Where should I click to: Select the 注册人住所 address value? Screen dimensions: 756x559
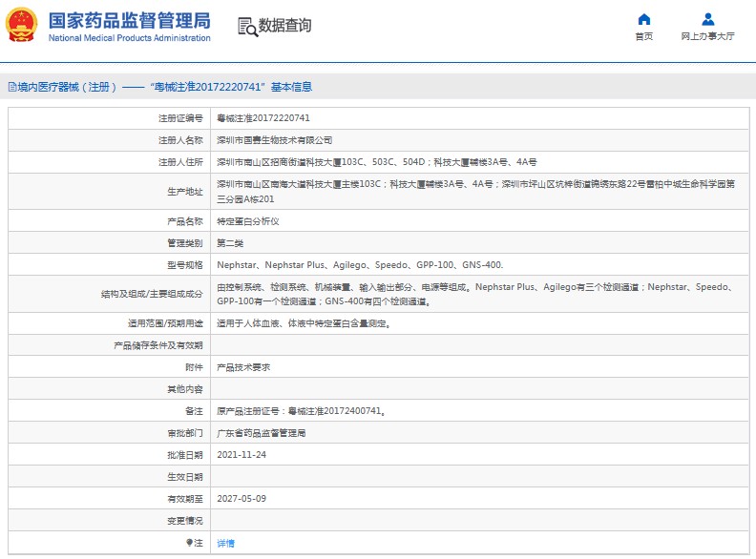click(x=376, y=162)
